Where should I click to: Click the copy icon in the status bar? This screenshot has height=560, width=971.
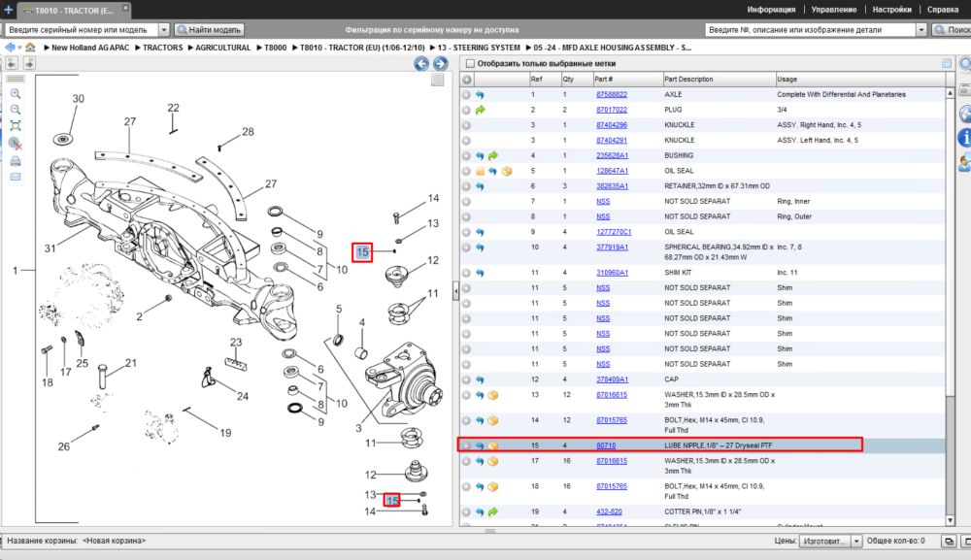[x=949, y=542]
